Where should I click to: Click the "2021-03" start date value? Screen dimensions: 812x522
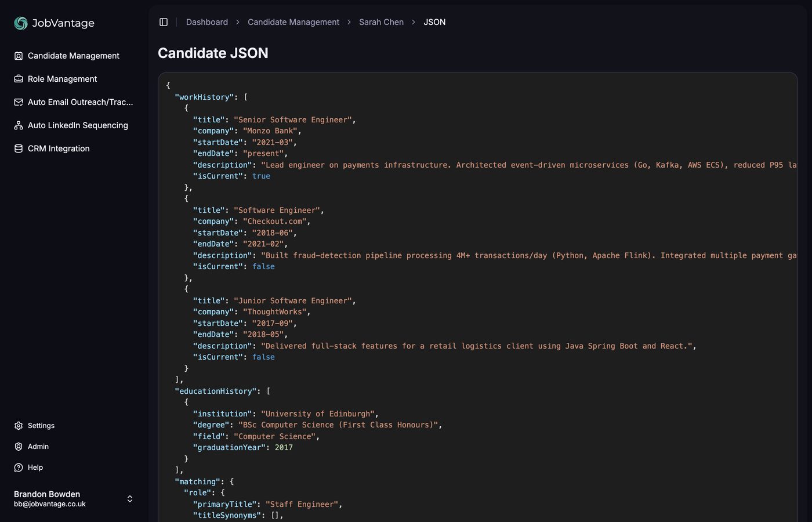(273, 142)
